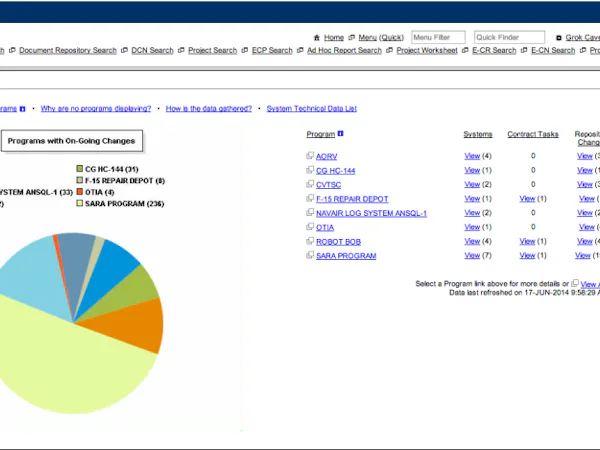Click the SARA PROGRAM (236) legend swatch

(80, 203)
